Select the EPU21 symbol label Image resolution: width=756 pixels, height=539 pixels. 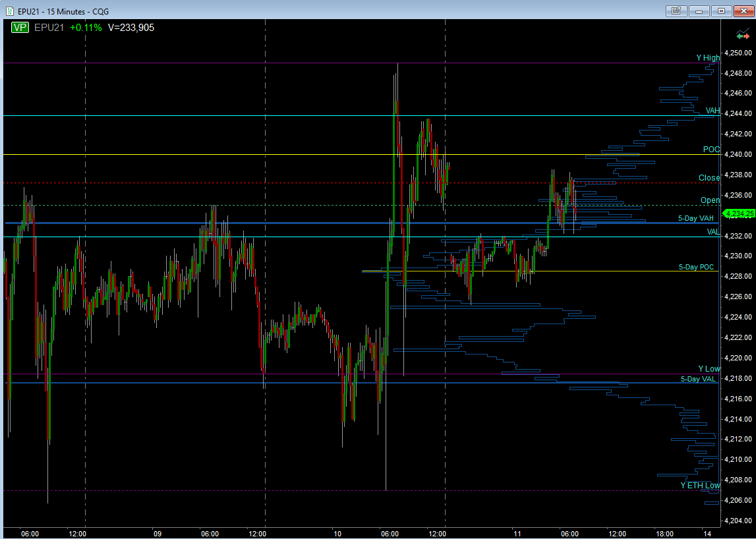pos(49,28)
